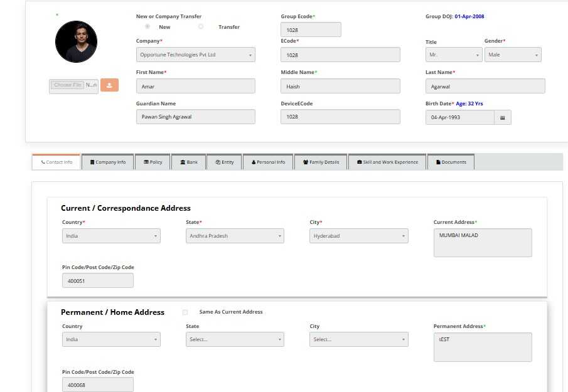Screen dimensions: 568x392
Task: Open the Gender dropdown
Action: pyautogui.click(x=512, y=55)
